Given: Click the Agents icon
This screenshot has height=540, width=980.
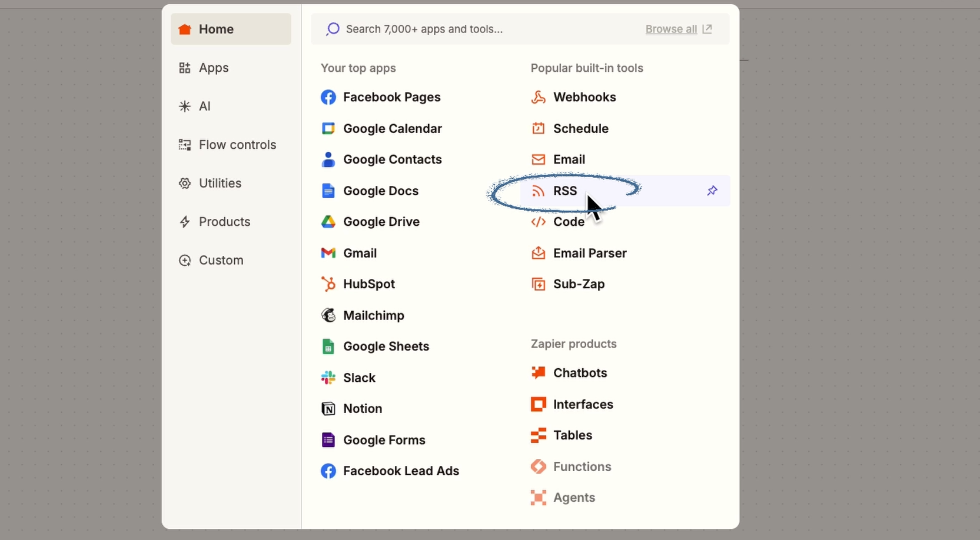Looking at the screenshot, I should coord(538,498).
